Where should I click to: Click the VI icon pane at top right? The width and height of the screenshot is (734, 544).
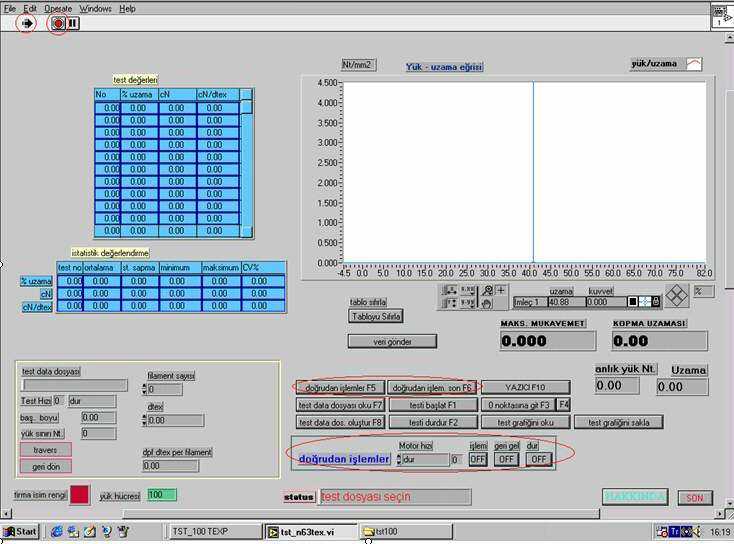721,17
